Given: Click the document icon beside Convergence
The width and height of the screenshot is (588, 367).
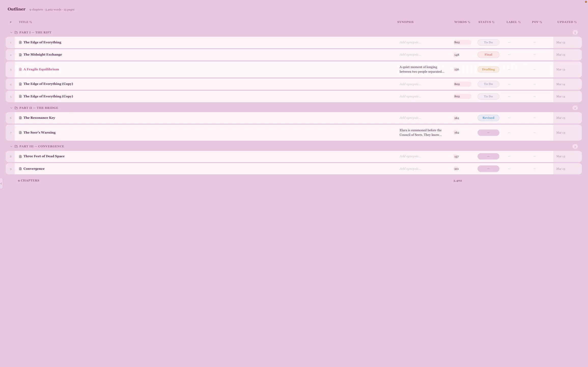Looking at the screenshot, I should tap(20, 169).
